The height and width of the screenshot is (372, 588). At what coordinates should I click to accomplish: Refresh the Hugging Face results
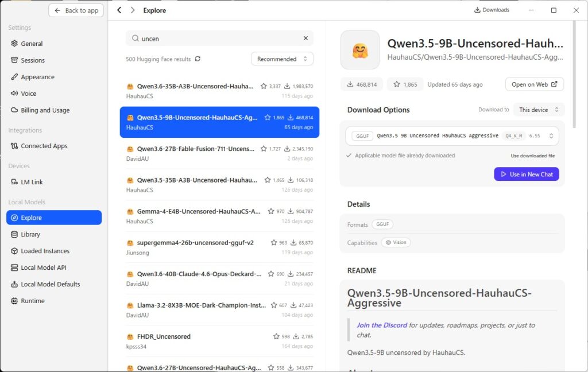pyautogui.click(x=198, y=59)
